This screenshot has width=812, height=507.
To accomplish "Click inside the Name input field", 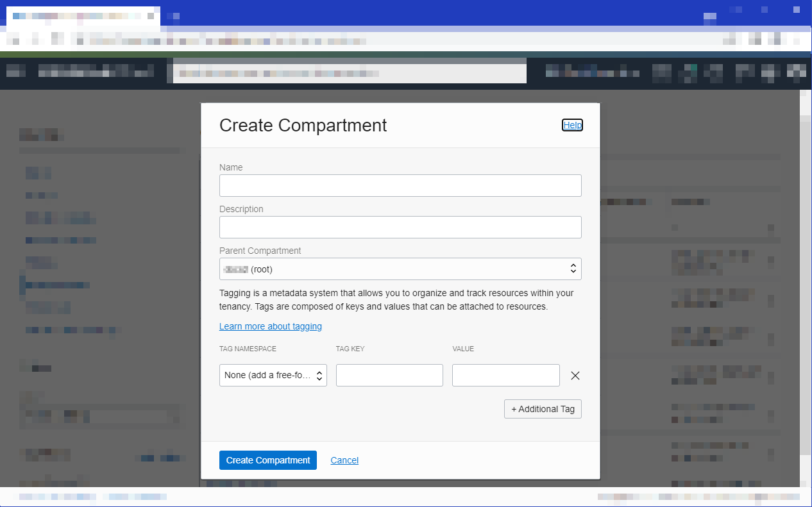I will tap(400, 185).
